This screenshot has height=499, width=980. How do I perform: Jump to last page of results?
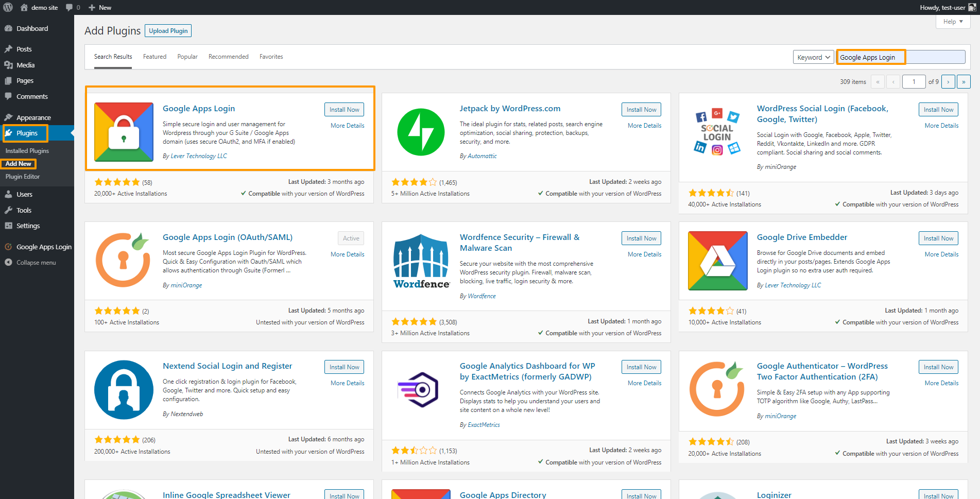pos(964,81)
